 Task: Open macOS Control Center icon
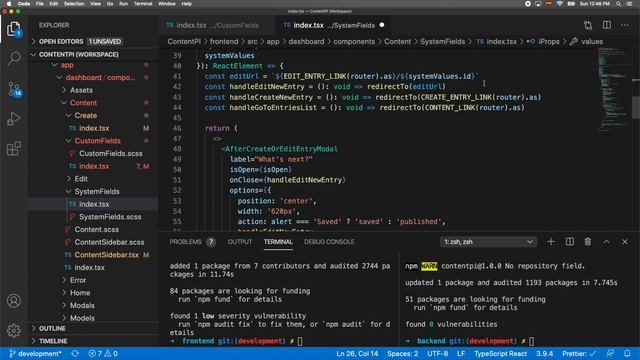629,4
